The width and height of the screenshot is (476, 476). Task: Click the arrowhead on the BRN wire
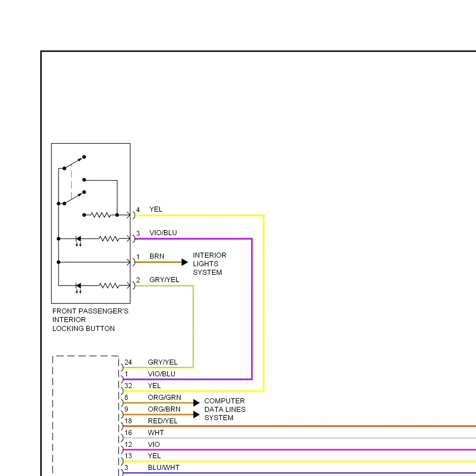(185, 262)
